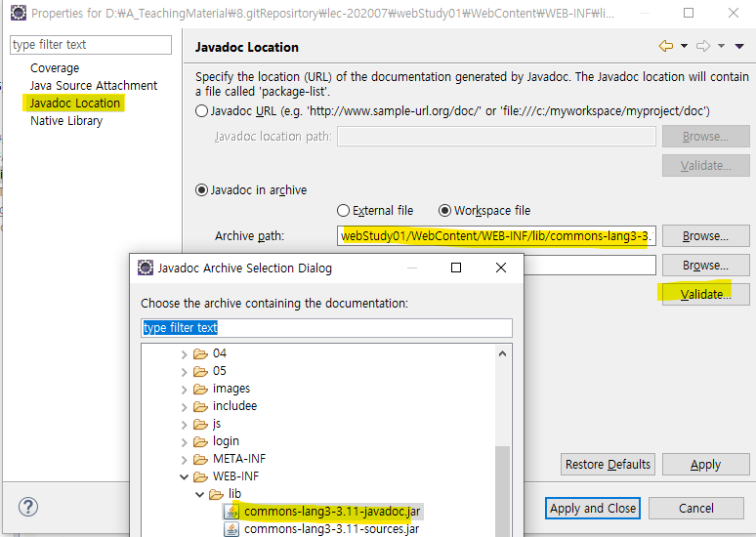Select the Javadoc in archive radio button

click(x=201, y=190)
